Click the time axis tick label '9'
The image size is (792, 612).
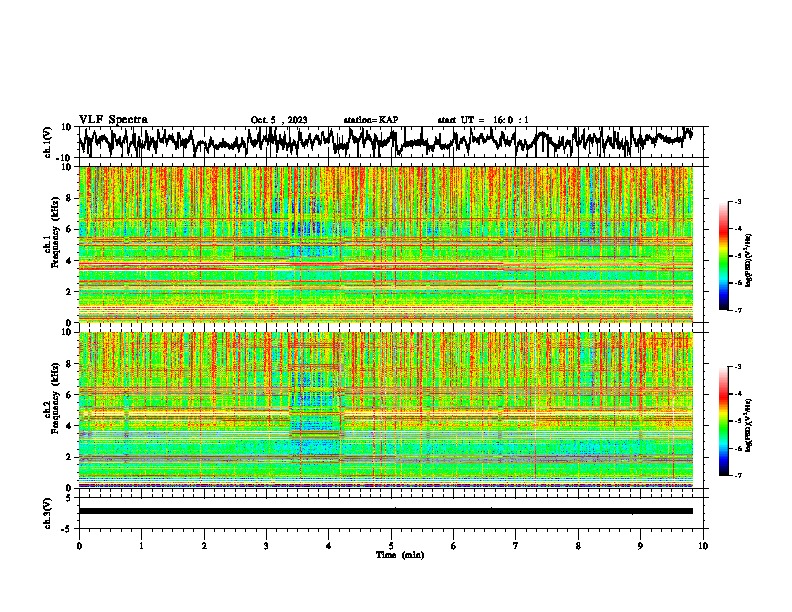pyautogui.click(x=640, y=546)
